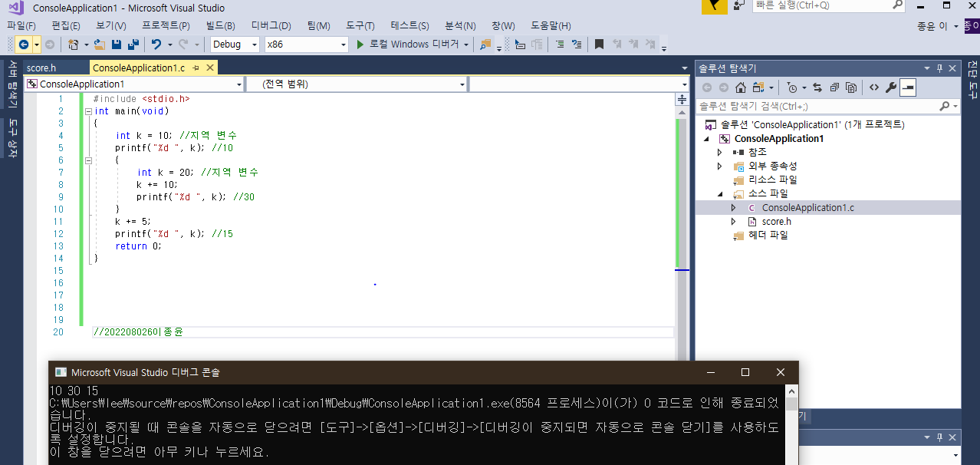Open the 서버 탐색기 side panel tab

pyautogui.click(x=12, y=85)
